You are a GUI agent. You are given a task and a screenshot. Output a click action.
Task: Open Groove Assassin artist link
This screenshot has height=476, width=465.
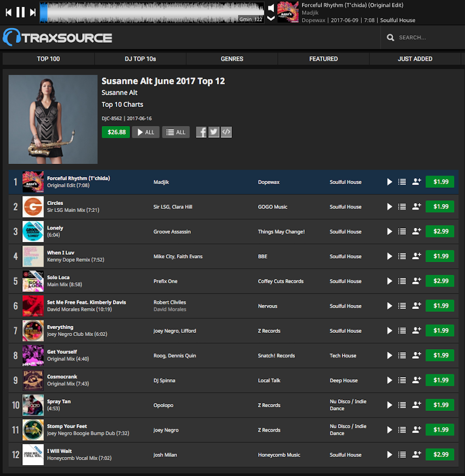pyautogui.click(x=172, y=231)
